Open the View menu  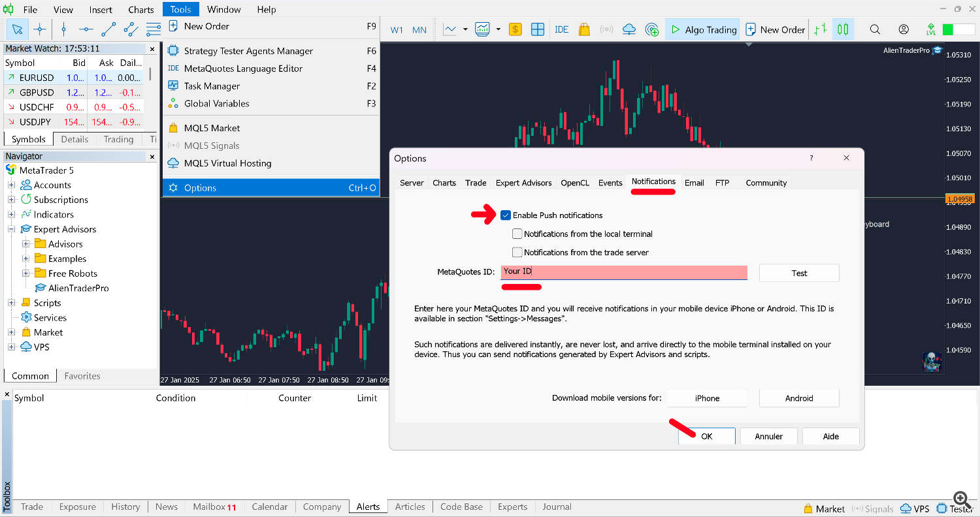tap(63, 9)
